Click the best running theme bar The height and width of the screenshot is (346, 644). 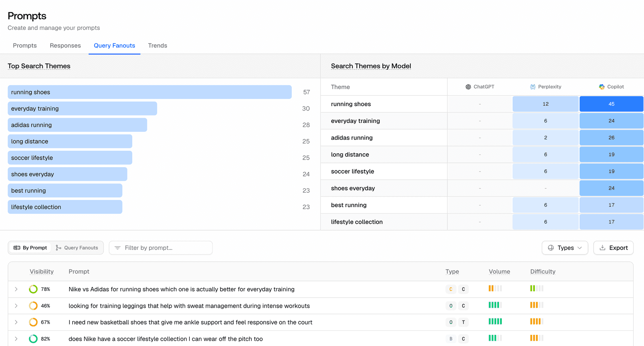pos(65,190)
